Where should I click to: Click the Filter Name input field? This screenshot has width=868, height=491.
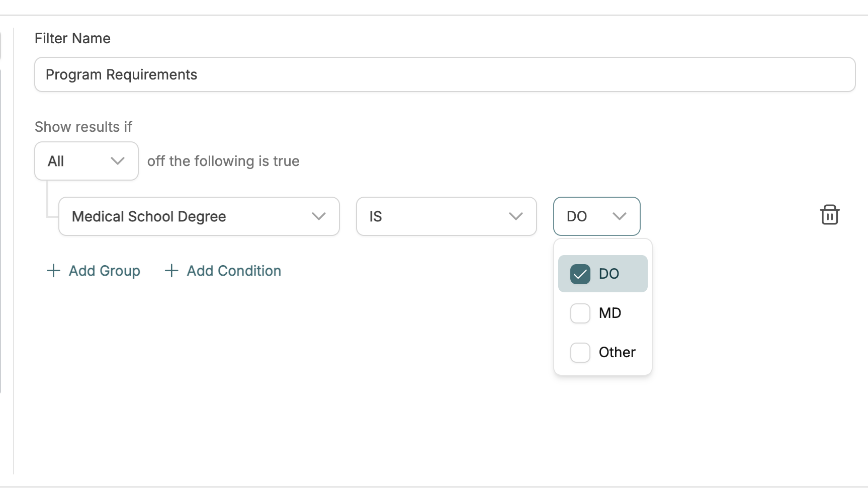[445, 74]
